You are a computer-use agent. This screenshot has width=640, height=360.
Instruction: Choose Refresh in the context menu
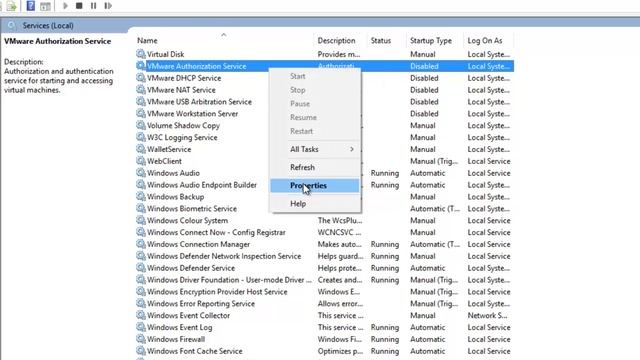pyautogui.click(x=315, y=167)
